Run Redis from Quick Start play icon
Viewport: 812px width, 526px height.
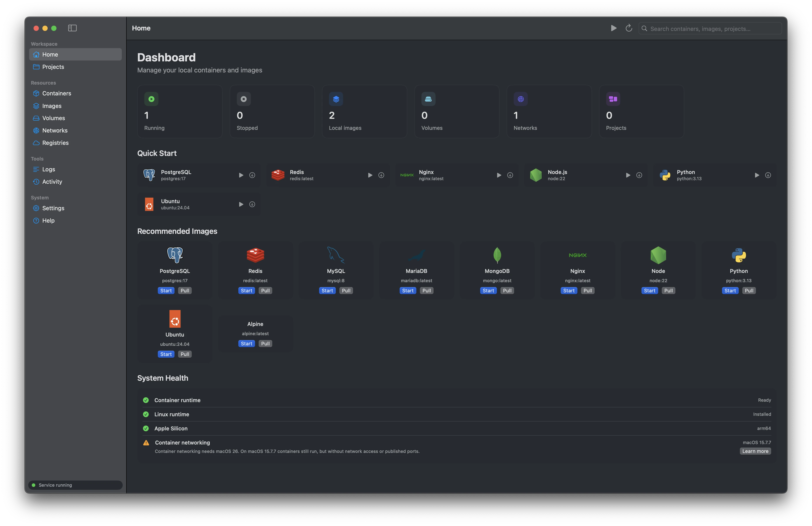[x=370, y=175]
